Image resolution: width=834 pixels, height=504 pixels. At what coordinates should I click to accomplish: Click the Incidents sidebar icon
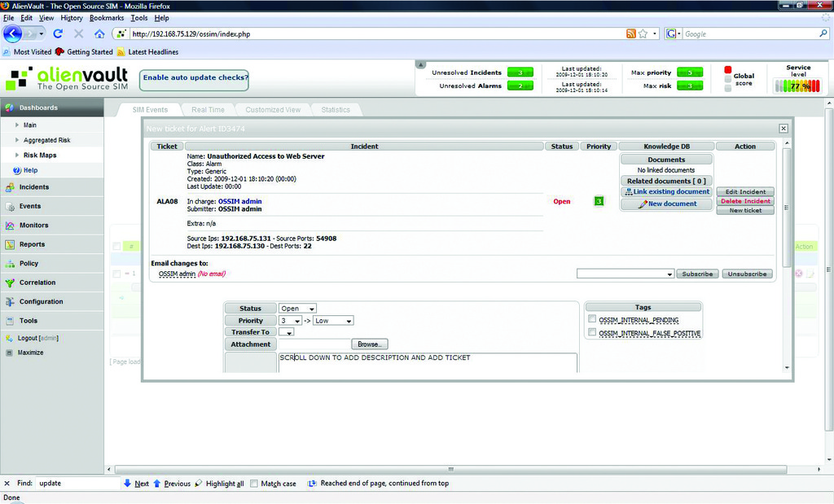tap(10, 187)
